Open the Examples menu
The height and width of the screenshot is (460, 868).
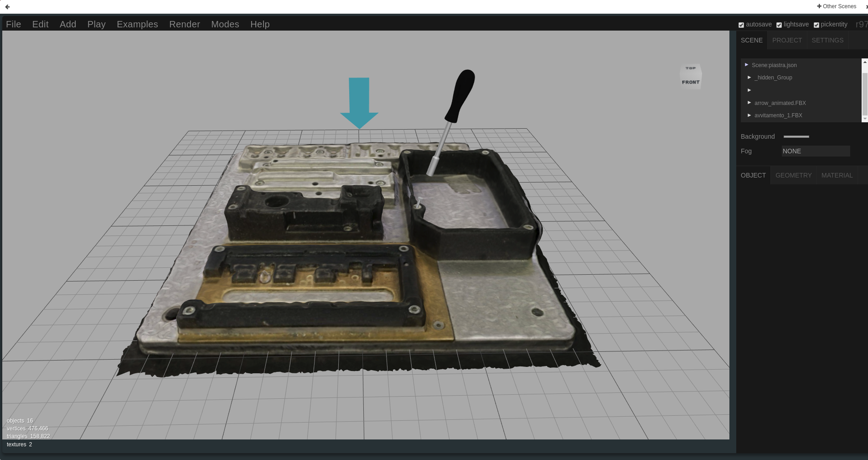(x=137, y=24)
